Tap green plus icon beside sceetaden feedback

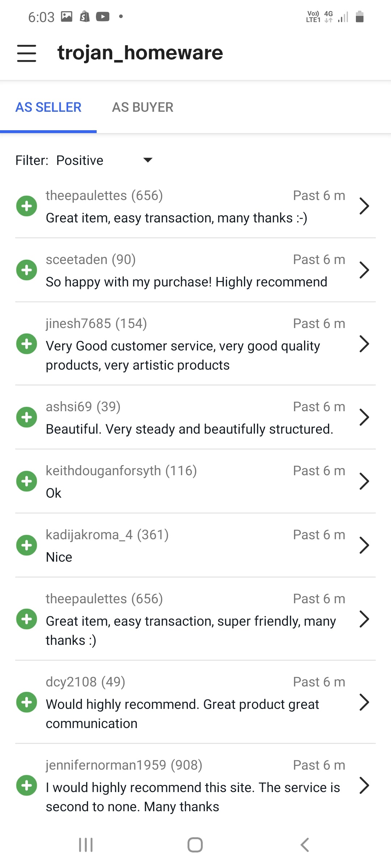[26, 270]
